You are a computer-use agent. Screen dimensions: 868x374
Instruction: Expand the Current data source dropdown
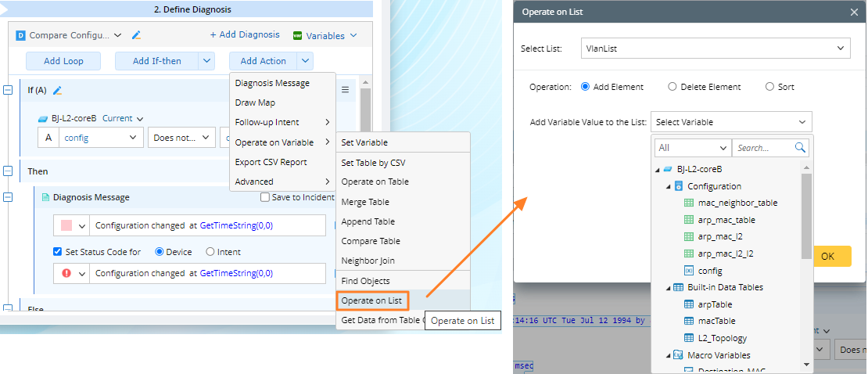pos(139,119)
